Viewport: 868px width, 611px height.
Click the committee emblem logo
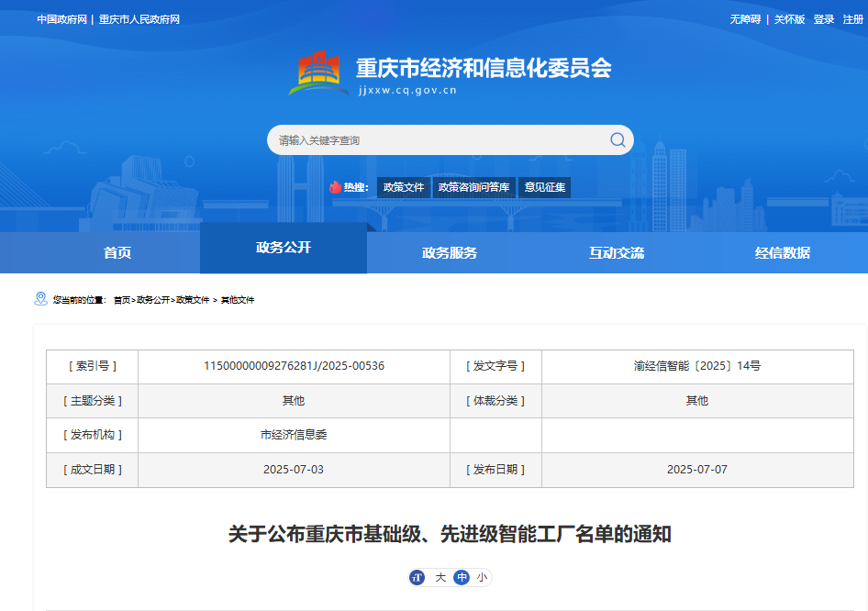(x=318, y=74)
